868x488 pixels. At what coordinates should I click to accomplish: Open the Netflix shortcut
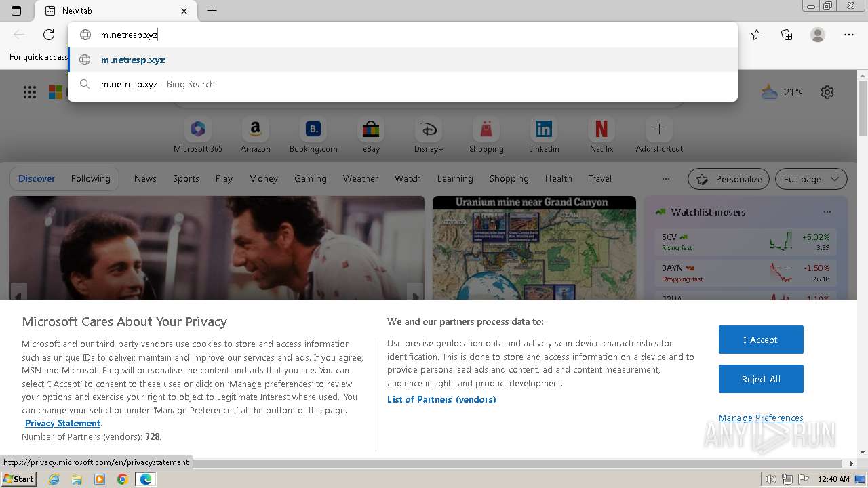click(601, 136)
